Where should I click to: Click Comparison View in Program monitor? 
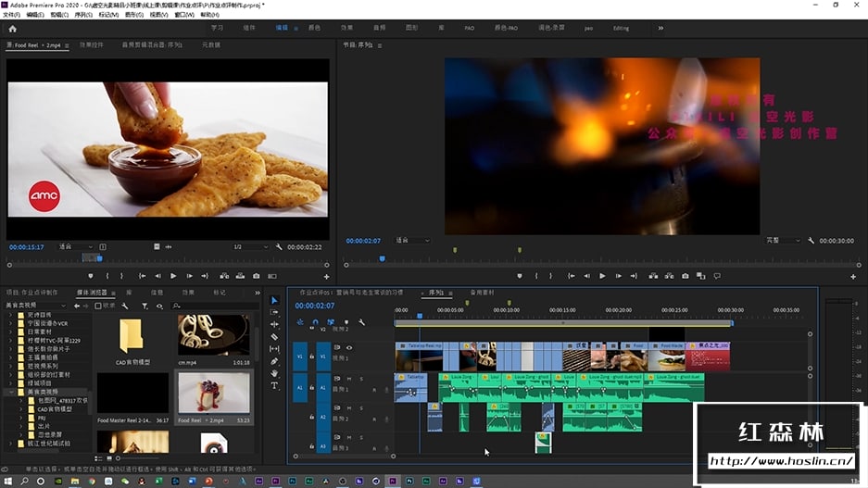(701, 276)
